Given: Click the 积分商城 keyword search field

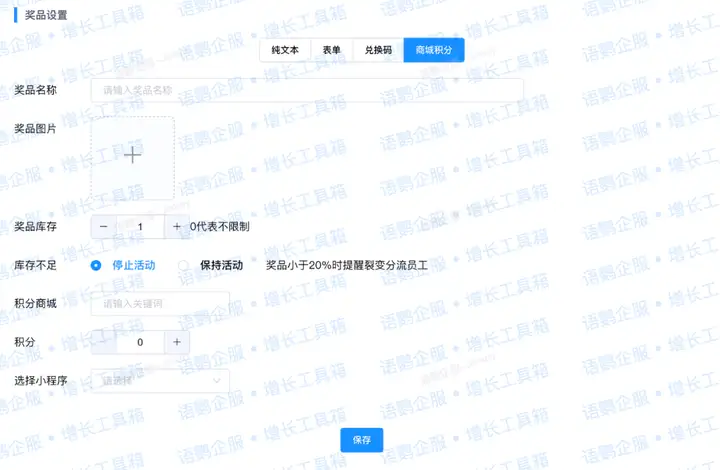Looking at the screenshot, I should [160, 303].
